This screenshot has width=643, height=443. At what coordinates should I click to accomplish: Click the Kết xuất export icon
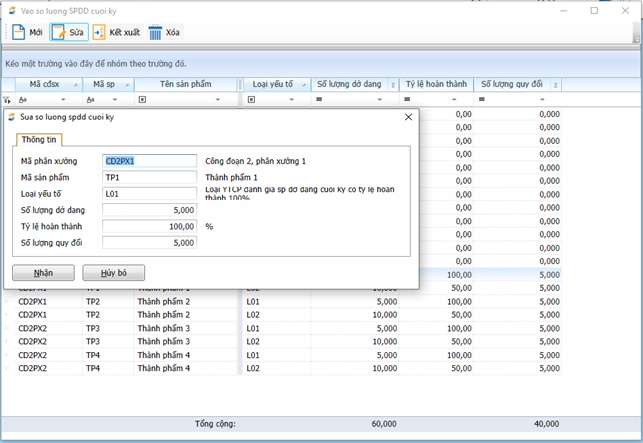(x=99, y=32)
